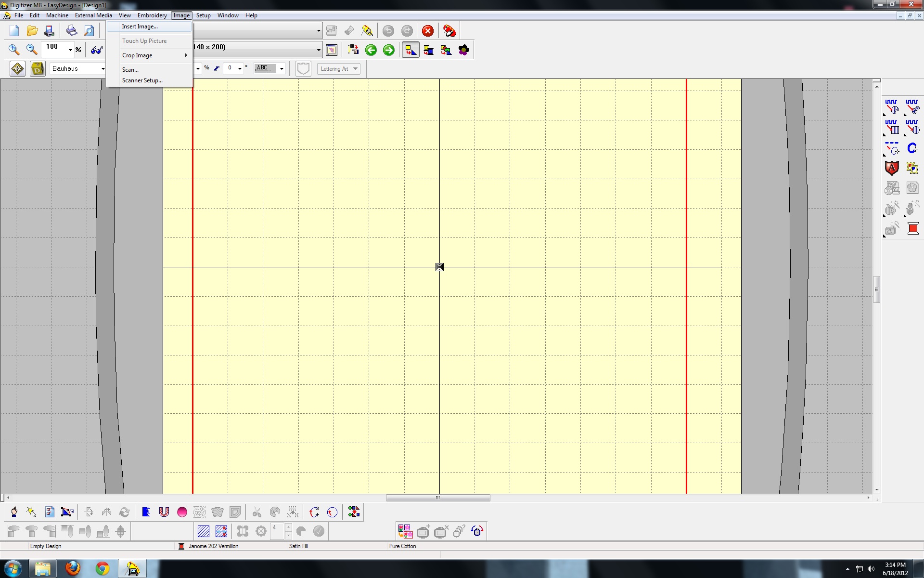924x578 pixels.
Task: Click the yellow wand pointer icon
Action: click(32, 512)
